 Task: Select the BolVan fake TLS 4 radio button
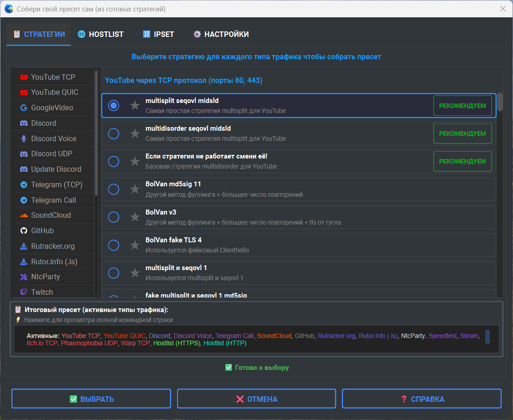coord(113,245)
